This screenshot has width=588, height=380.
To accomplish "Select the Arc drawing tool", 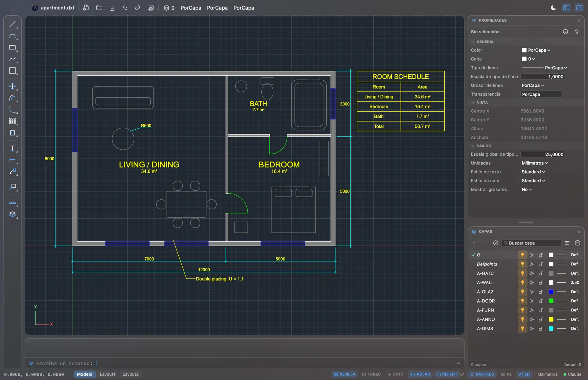I will click(12, 36).
